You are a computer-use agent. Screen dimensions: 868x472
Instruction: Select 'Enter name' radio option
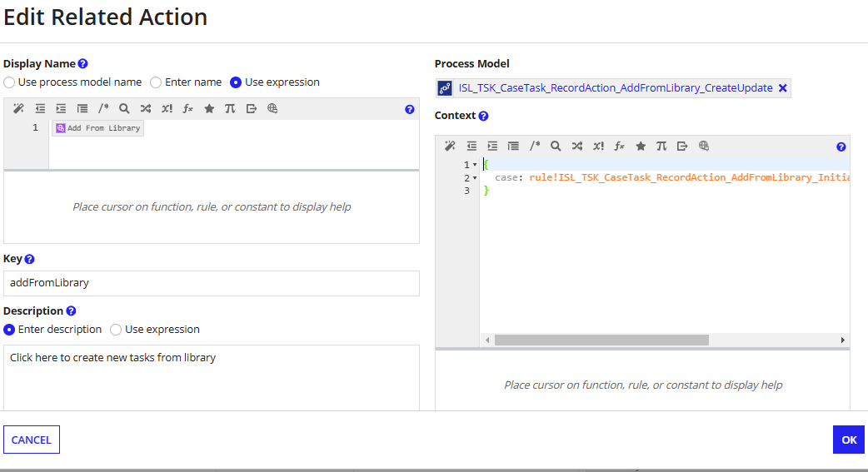tap(156, 82)
